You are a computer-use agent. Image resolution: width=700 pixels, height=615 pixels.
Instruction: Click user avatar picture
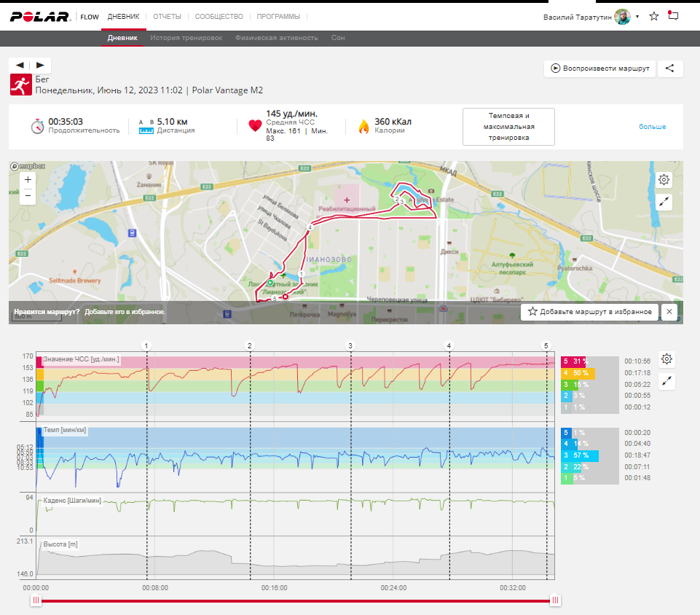tap(622, 17)
